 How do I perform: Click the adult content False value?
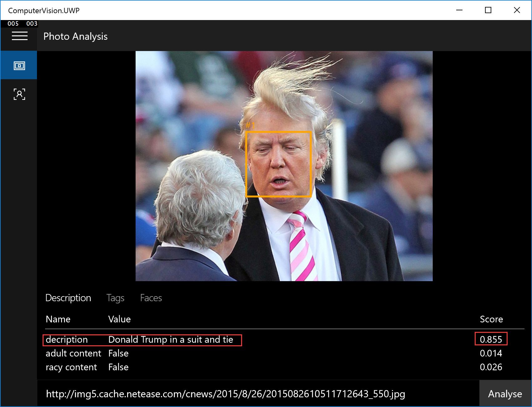118,353
